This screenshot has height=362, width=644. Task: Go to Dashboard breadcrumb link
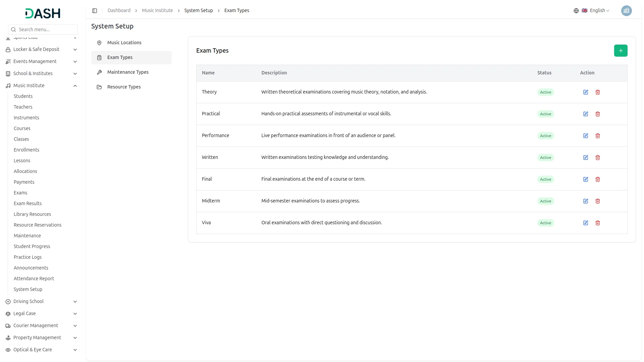[119, 11]
